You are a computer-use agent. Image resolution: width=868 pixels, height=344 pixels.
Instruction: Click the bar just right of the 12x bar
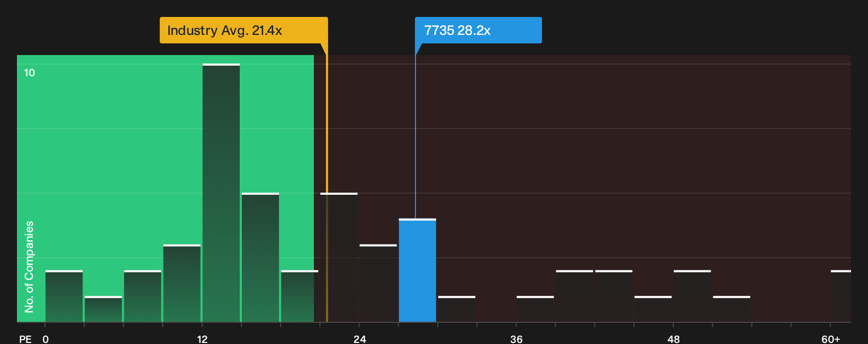click(x=260, y=257)
